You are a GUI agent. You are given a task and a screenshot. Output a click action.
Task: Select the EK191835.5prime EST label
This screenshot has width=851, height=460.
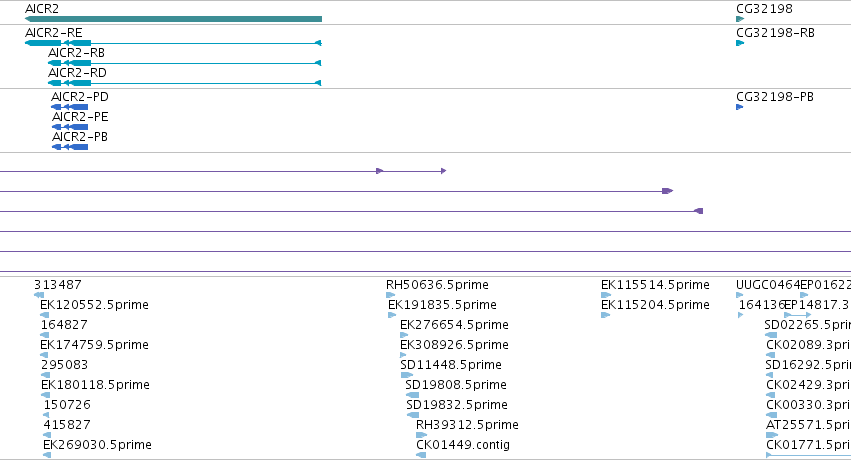pyautogui.click(x=442, y=305)
